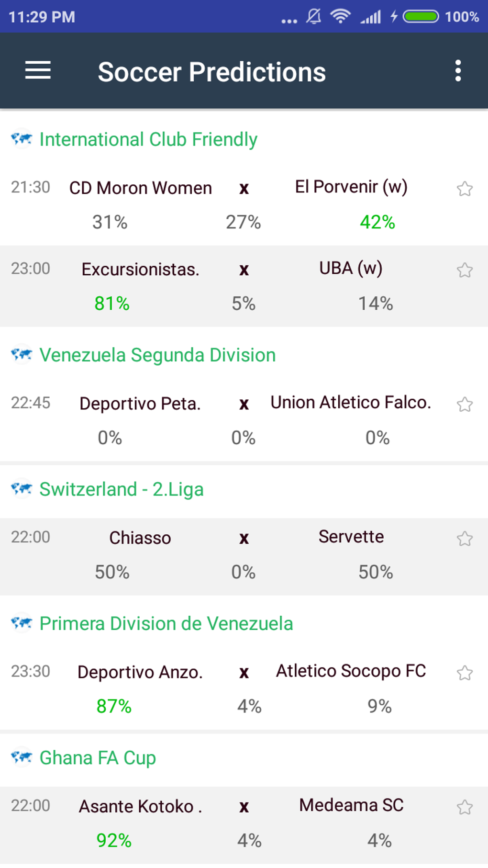Select El Porvenir (w) team name

pos(351,187)
